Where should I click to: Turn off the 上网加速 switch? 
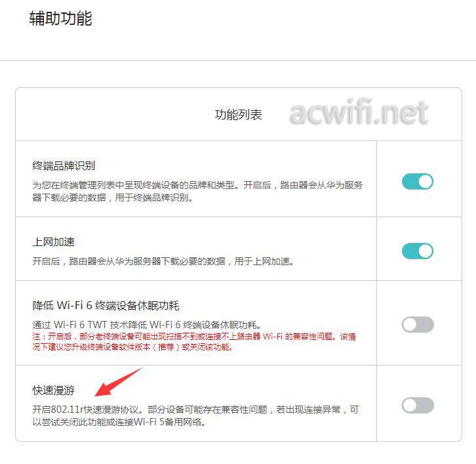418,251
